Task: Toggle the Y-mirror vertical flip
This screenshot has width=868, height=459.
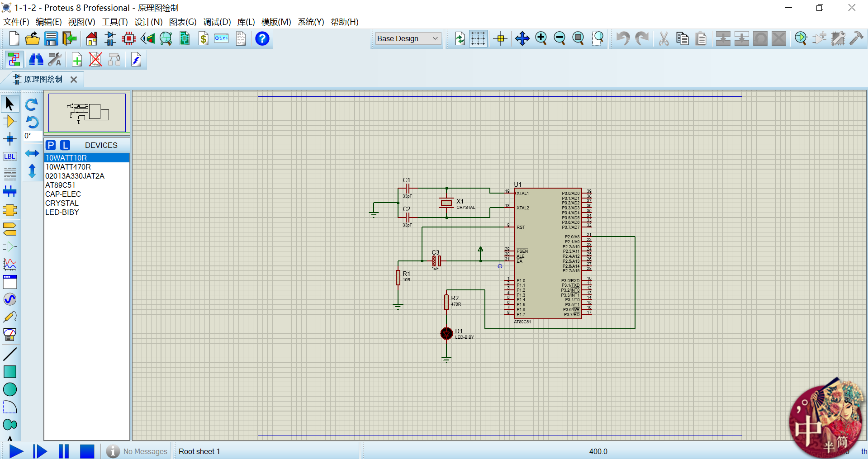Action: coord(32,171)
